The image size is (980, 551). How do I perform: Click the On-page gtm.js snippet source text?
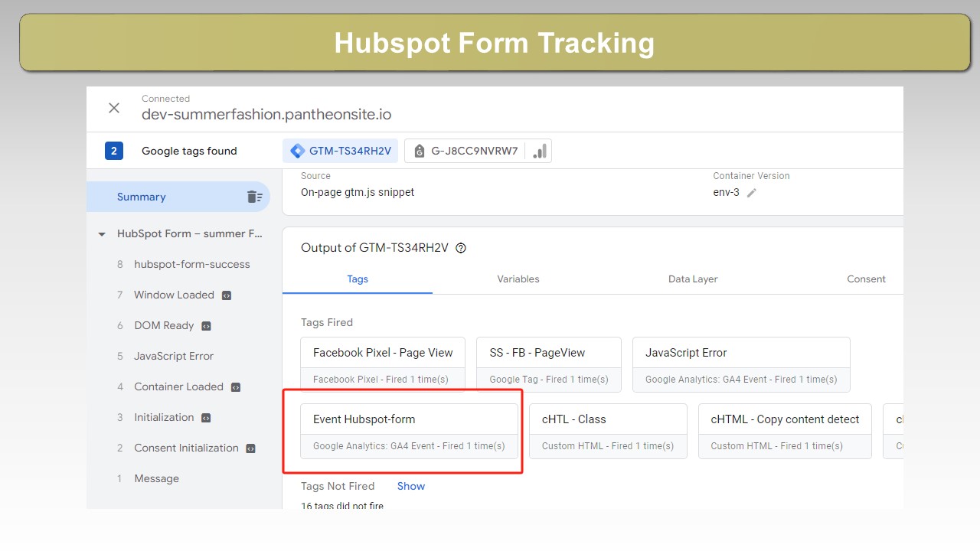click(358, 192)
